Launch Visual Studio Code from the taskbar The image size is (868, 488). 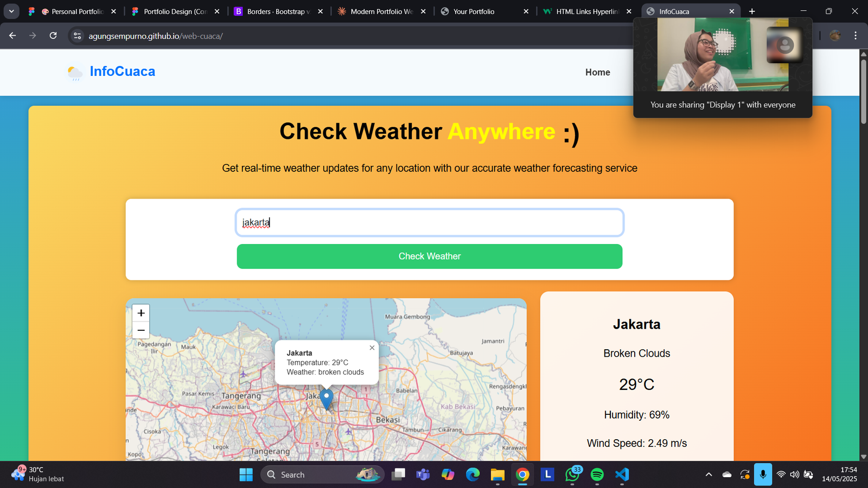[x=621, y=474]
